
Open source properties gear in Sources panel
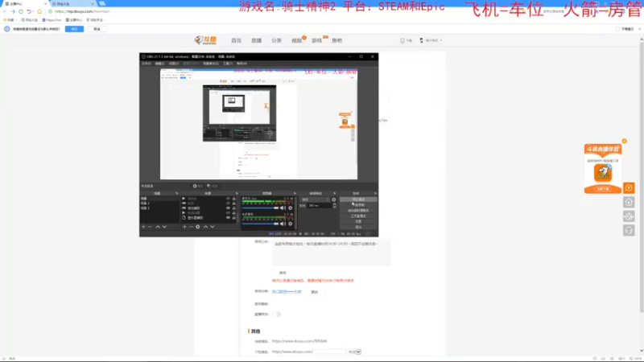(x=197, y=227)
